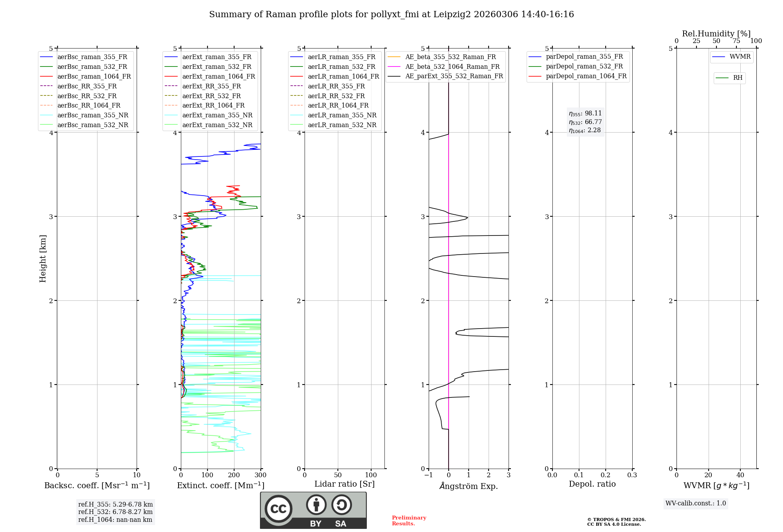Click the eta 355 depol calibration annotation

click(585, 113)
